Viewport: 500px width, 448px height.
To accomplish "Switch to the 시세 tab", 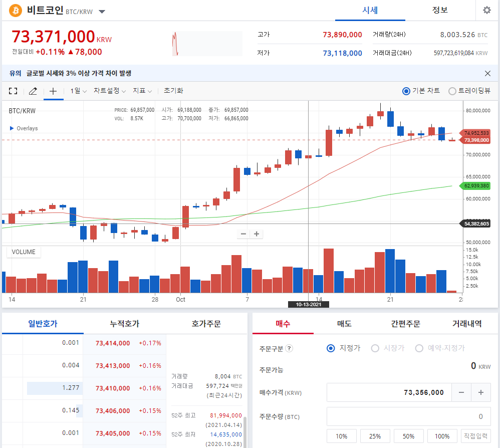I will tap(370, 10).
